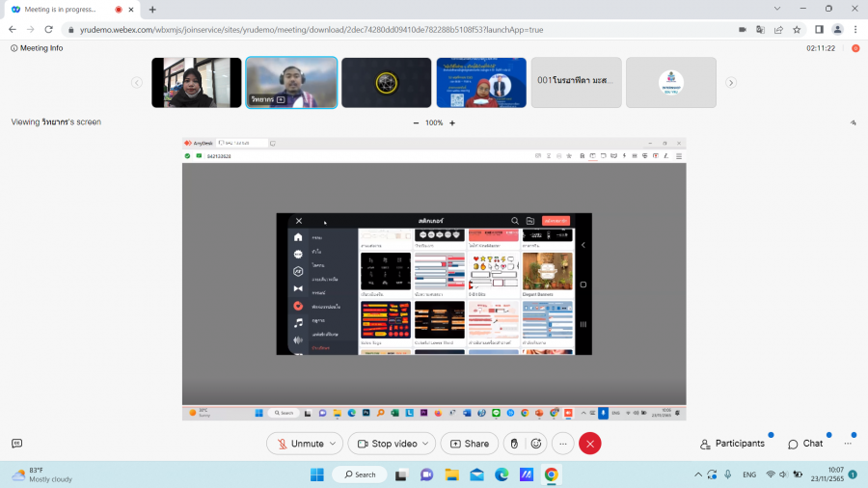This screenshot has height=488, width=868.
Task: Open the more options ellipsis in meeting controls
Action: [562, 444]
